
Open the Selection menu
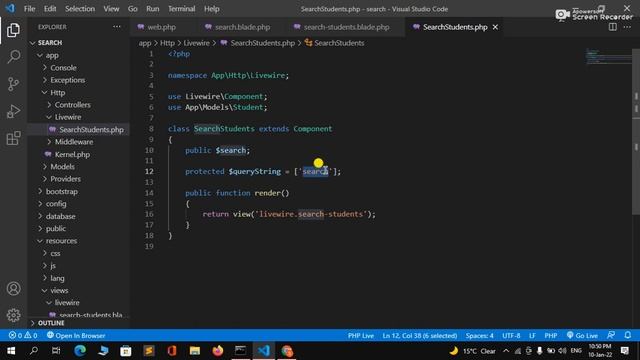(80, 9)
